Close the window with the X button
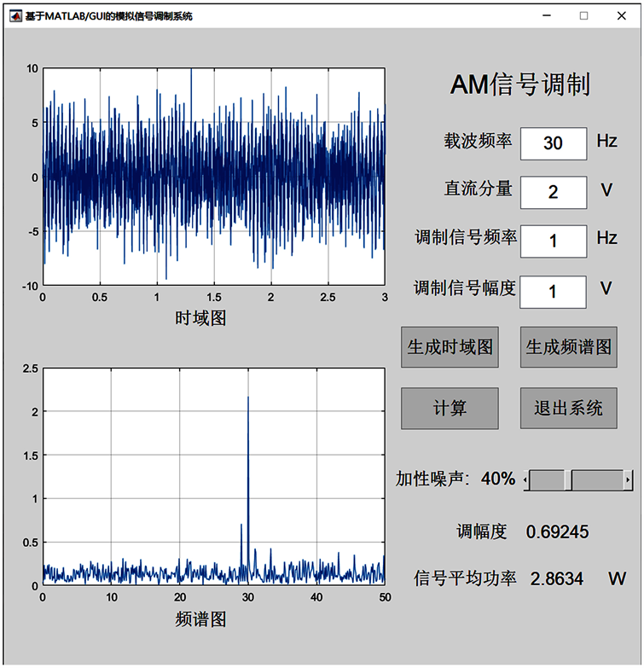This screenshot has height=668, width=644. point(622,15)
